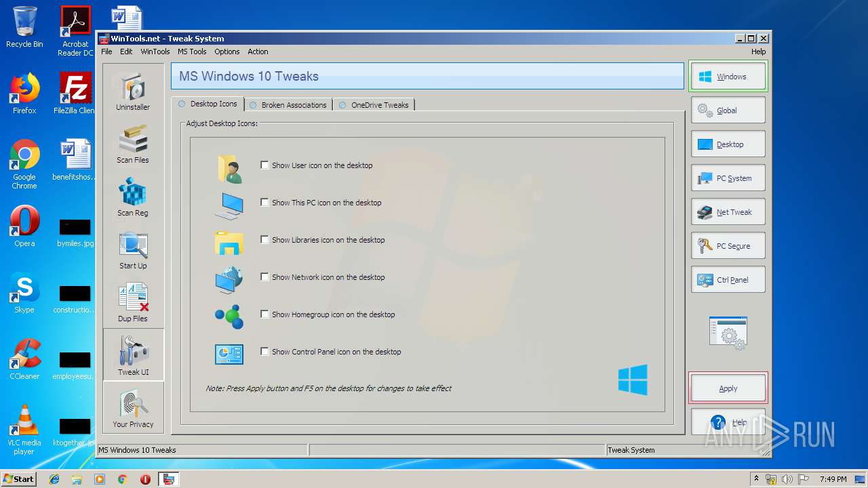Click the Apply button

click(728, 388)
